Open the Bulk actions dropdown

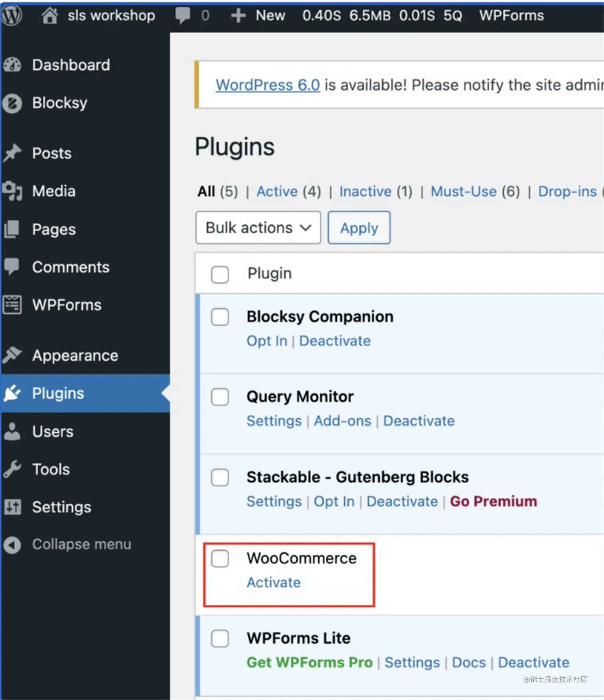coord(258,228)
